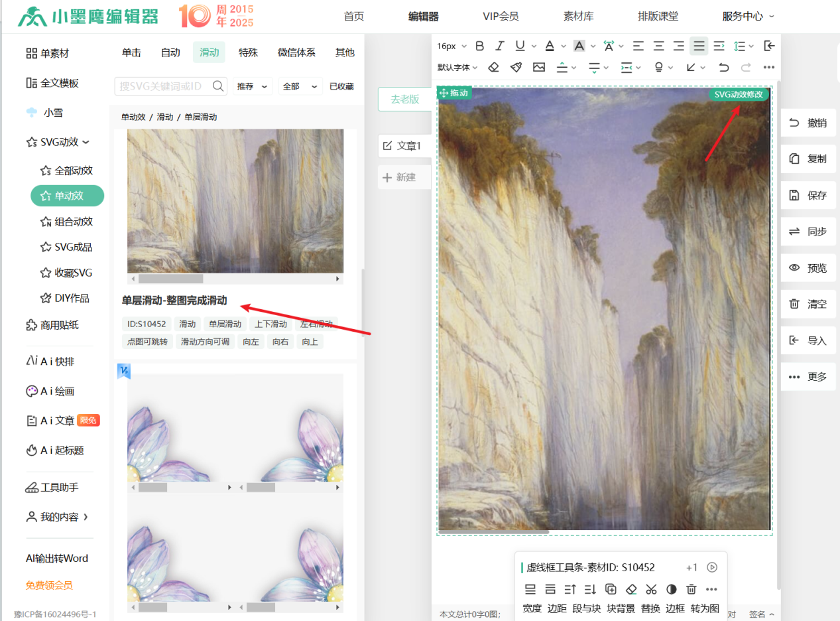This screenshot has height=621, width=840.
Task: Focus the SVG keyword search field
Action: coord(162,86)
